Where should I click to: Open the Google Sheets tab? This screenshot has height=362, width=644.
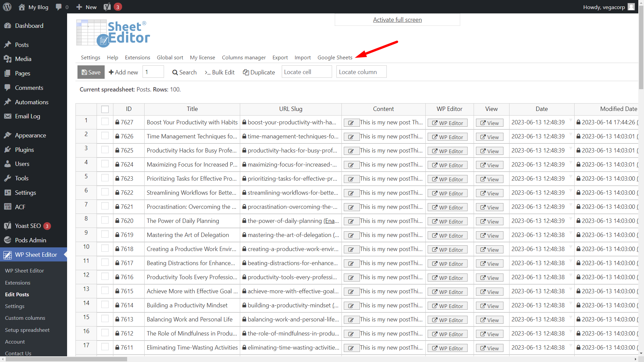tap(334, 57)
